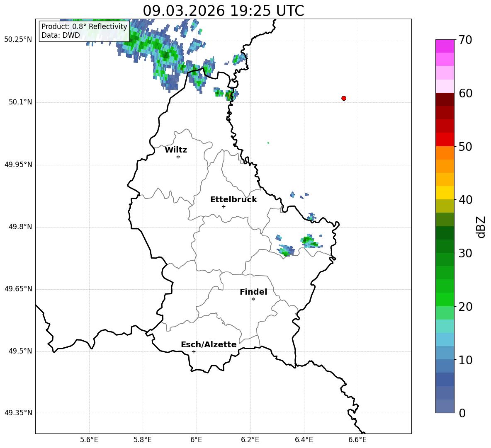Click the 50 tick on the colorbar
The height and width of the screenshot is (448, 491).
click(x=465, y=146)
